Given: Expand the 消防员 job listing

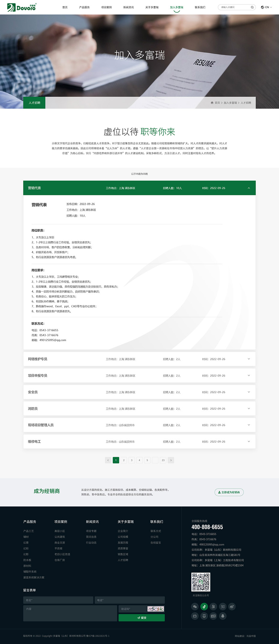Looking at the screenshot, I should tap(249, 409).
